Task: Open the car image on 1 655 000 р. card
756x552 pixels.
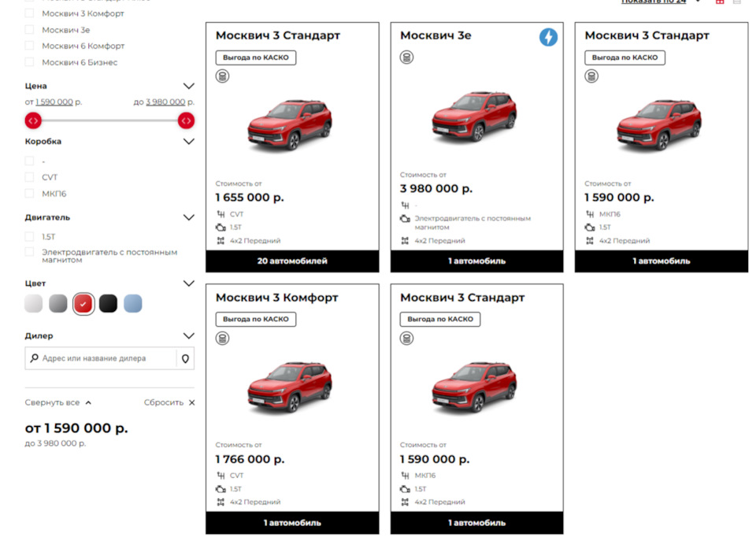Action: pyautogui.click(x=290, y=125)
